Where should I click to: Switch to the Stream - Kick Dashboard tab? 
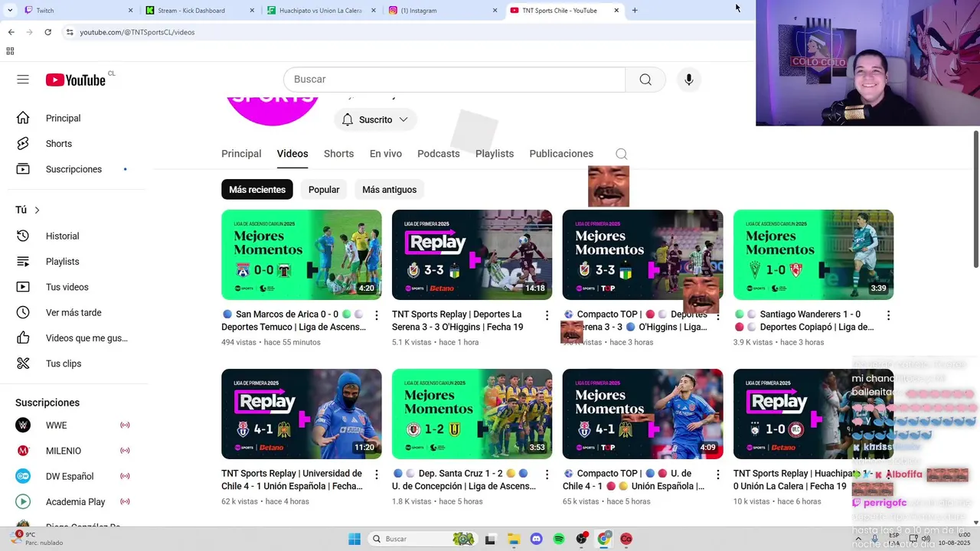[199, 11]
